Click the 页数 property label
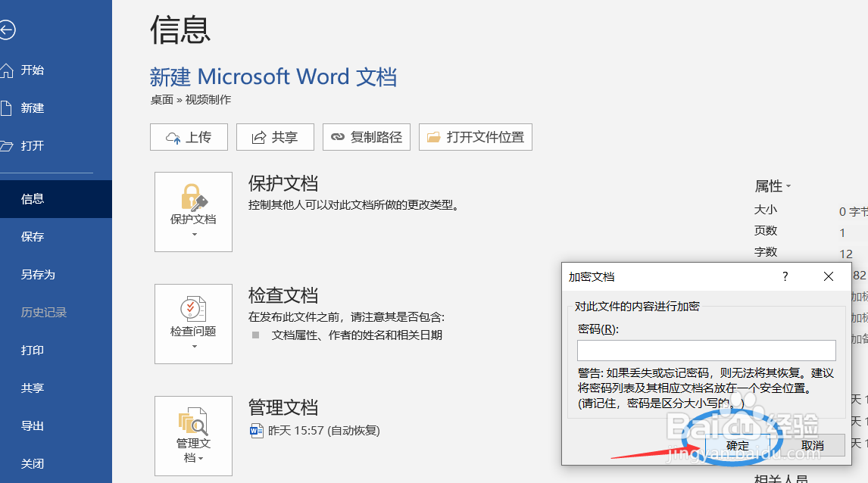 tap(766, 231)
